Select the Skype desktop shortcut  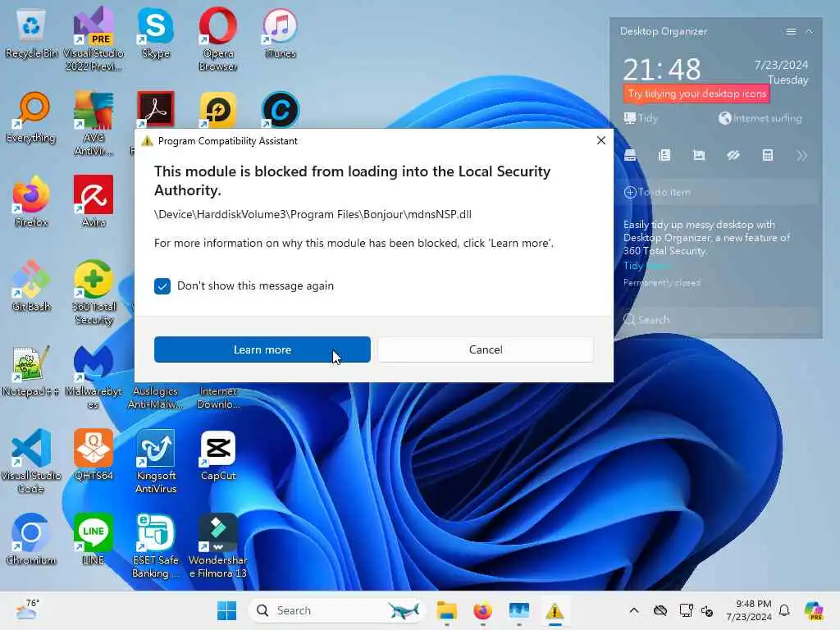pos(155,34)
